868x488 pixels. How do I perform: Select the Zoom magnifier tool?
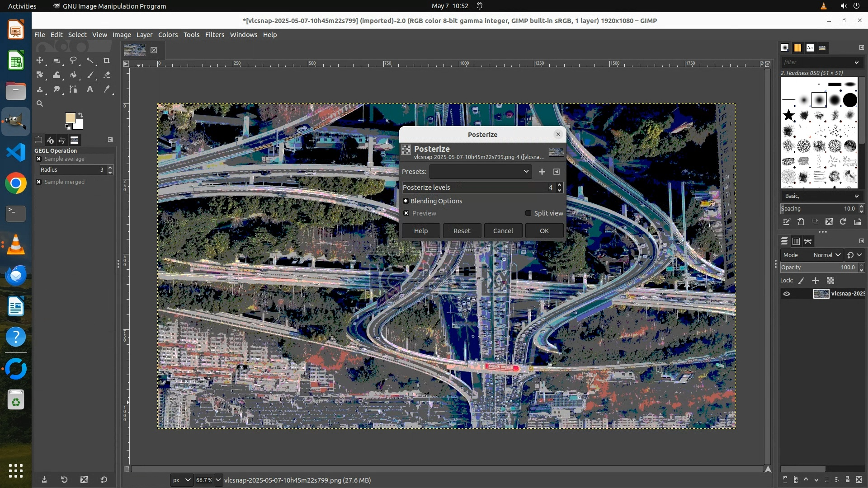tap(40, 103)
